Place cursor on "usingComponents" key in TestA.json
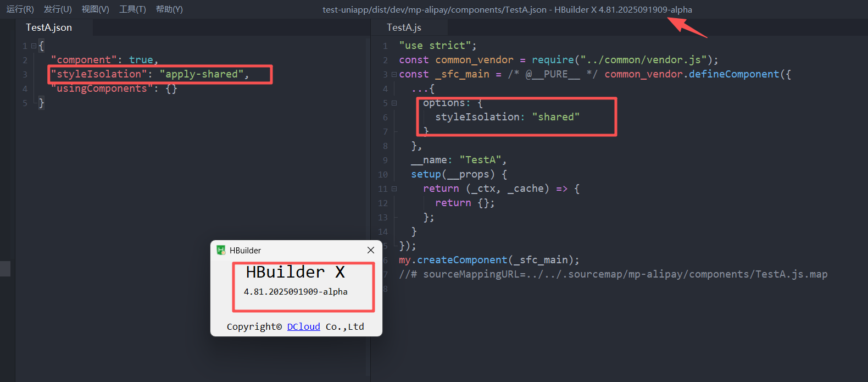The width and height of the screenshot is (868, 382). click(x=102, y=88)
